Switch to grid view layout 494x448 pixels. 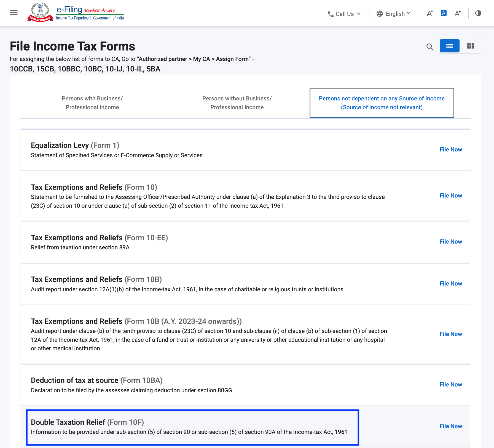click(x=470, y=46)
